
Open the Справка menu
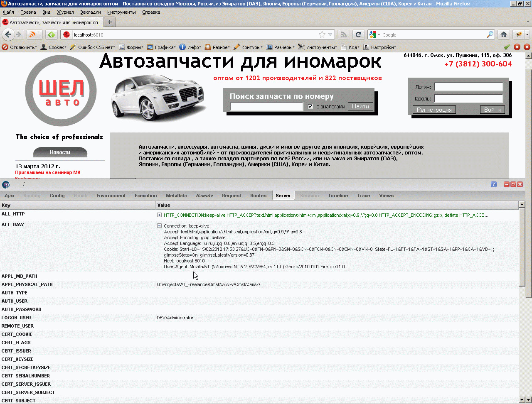[x=151, y=12]
